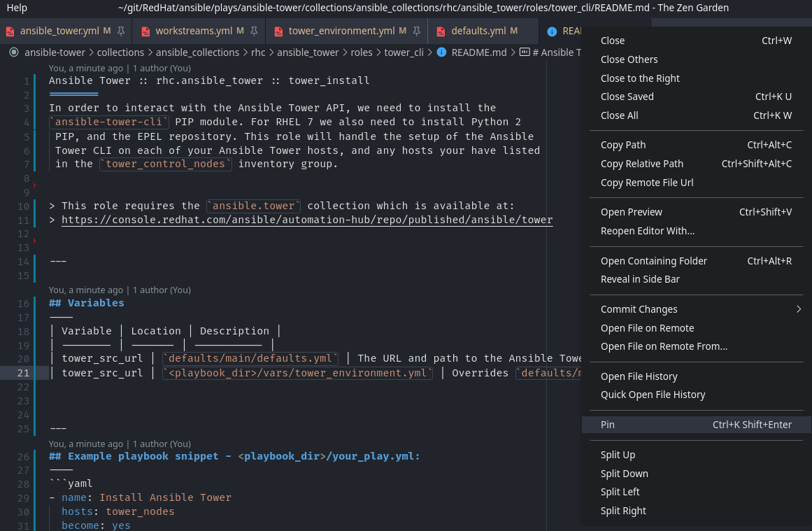Choose Open File on Remote
The width and height of the screenshot is (812, 531).
click(x=696, y=328)
